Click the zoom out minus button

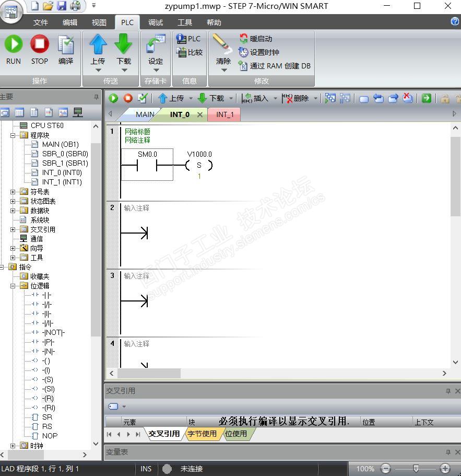385,468
